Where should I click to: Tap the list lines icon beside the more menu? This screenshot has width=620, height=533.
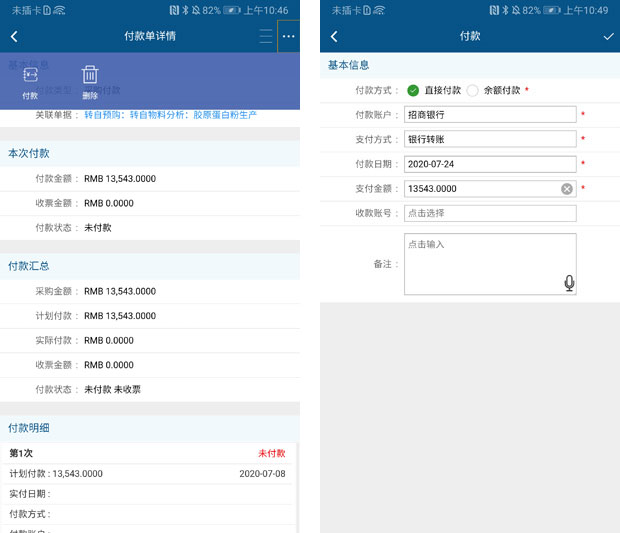point(265,36)
